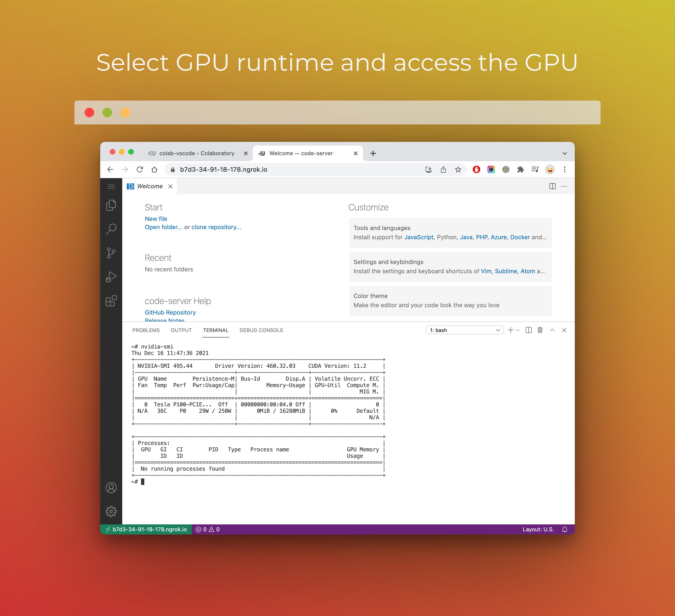Click the 'New file' link

pos(156,219)
